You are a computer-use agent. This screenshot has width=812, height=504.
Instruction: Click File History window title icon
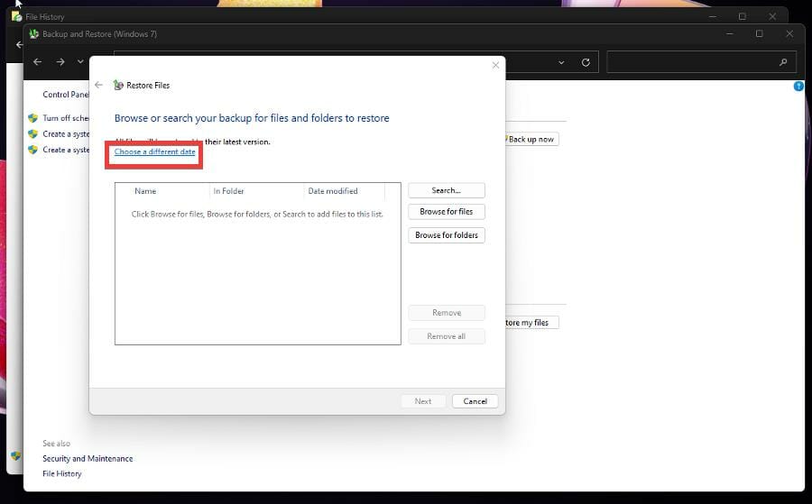pos(16,16)
